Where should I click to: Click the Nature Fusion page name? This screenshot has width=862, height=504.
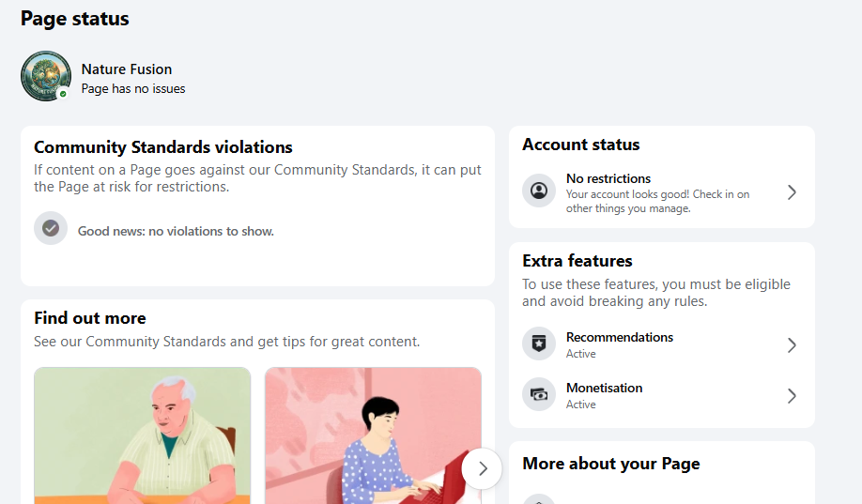point(127,69)
